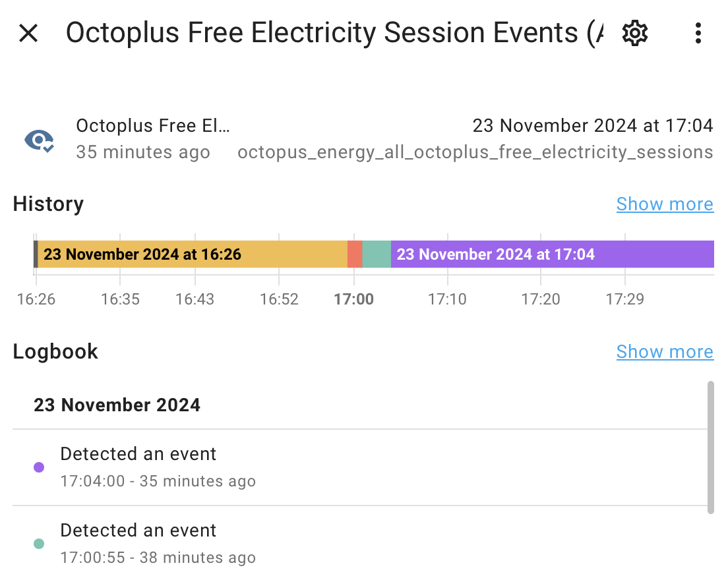
Task: Select the orange 16:26 history segment
Action: [x=192, y=254]
